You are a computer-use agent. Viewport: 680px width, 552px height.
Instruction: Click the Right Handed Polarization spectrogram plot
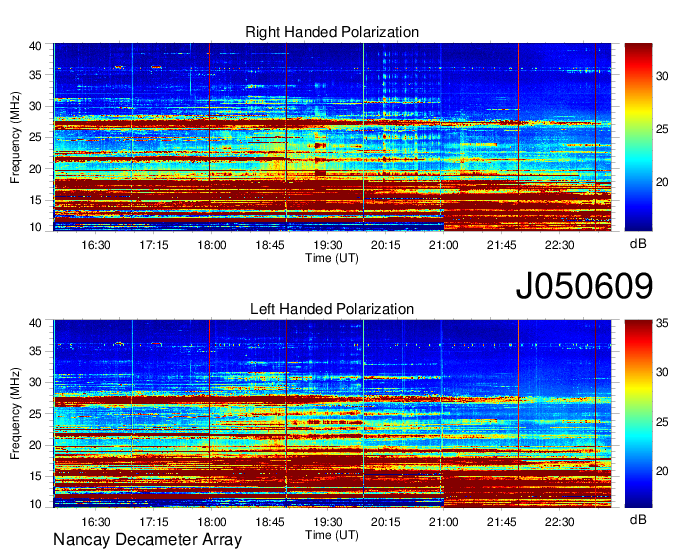(332, 137)
